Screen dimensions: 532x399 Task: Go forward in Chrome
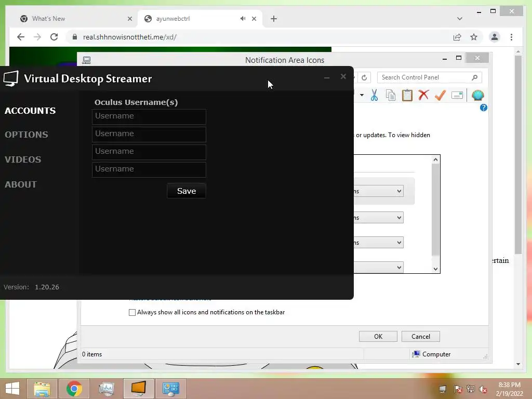coord(37,37)
